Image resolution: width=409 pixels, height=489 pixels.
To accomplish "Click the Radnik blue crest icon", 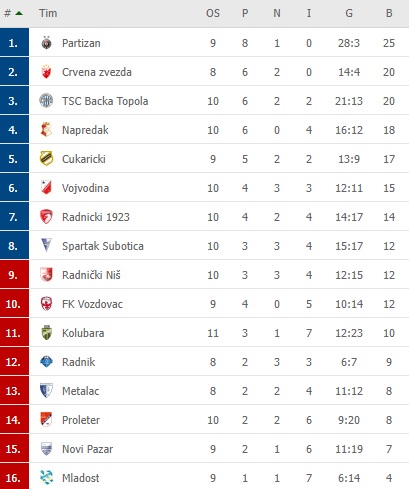I will tap(46, 362).
